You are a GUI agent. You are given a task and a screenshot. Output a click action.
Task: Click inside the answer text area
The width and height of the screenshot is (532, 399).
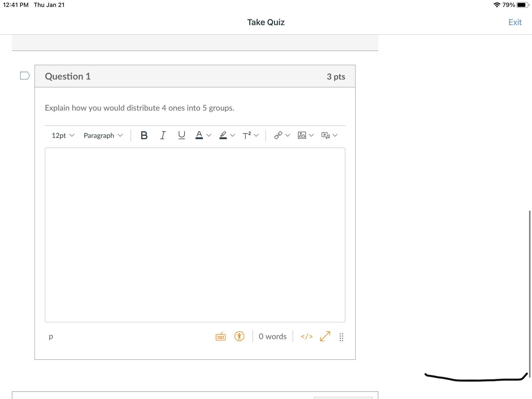click(195, 235)
